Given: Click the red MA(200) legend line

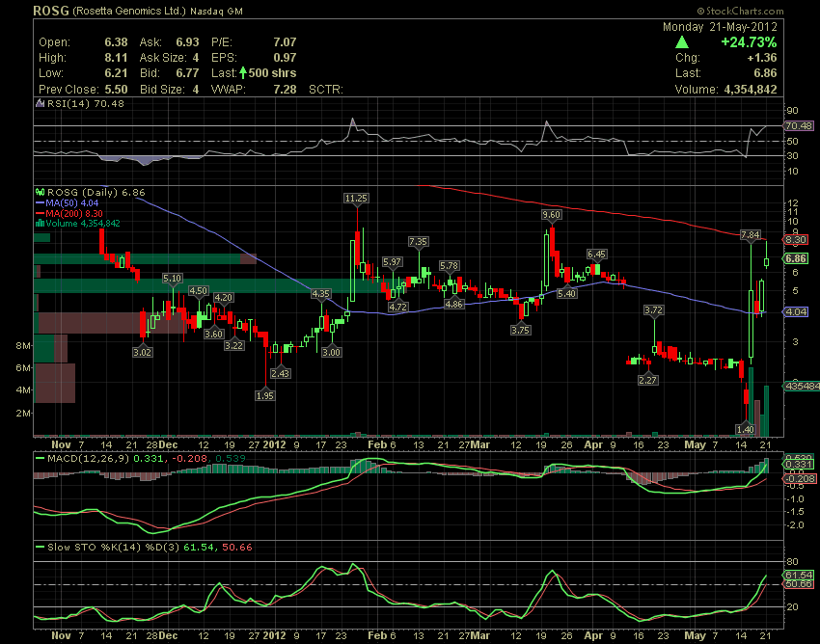Looking at the screenshot, I should tap(41, 213).
